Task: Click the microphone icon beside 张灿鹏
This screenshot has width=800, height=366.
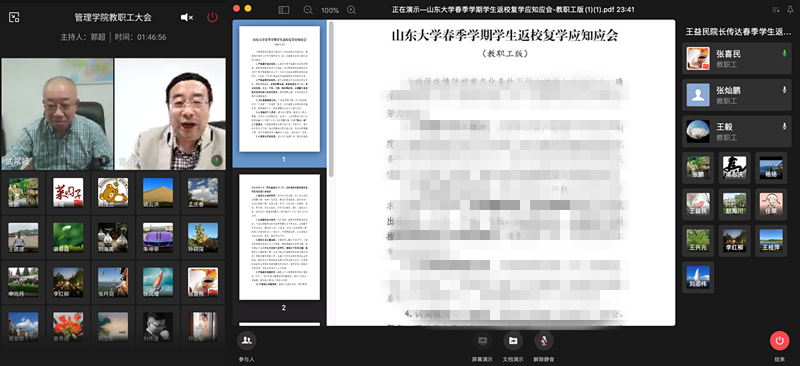Action: (784, 90)
